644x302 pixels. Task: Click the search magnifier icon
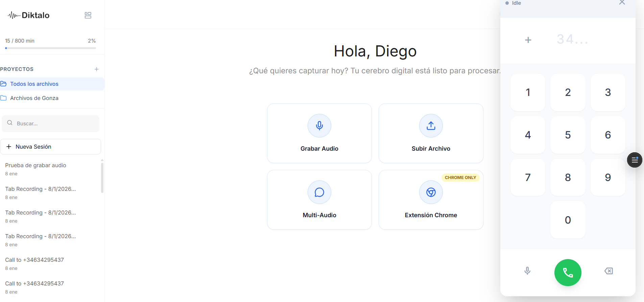click(x=10, y=123)
